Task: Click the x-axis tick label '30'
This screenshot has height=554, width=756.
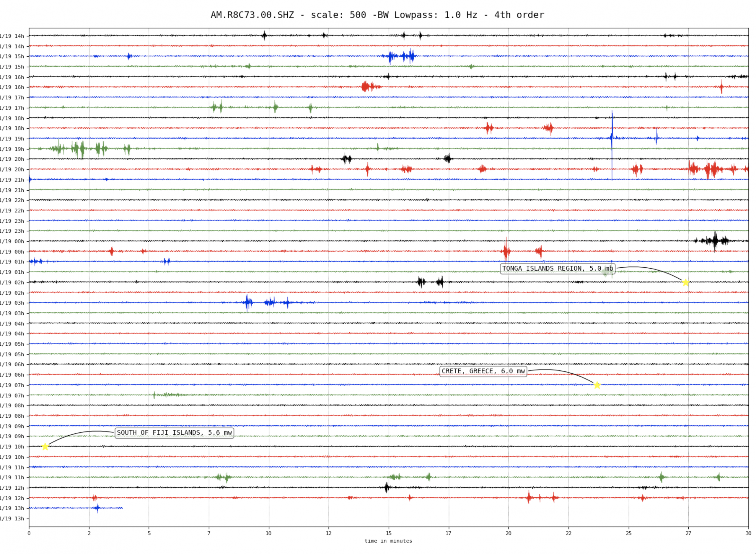Action: 748,533
